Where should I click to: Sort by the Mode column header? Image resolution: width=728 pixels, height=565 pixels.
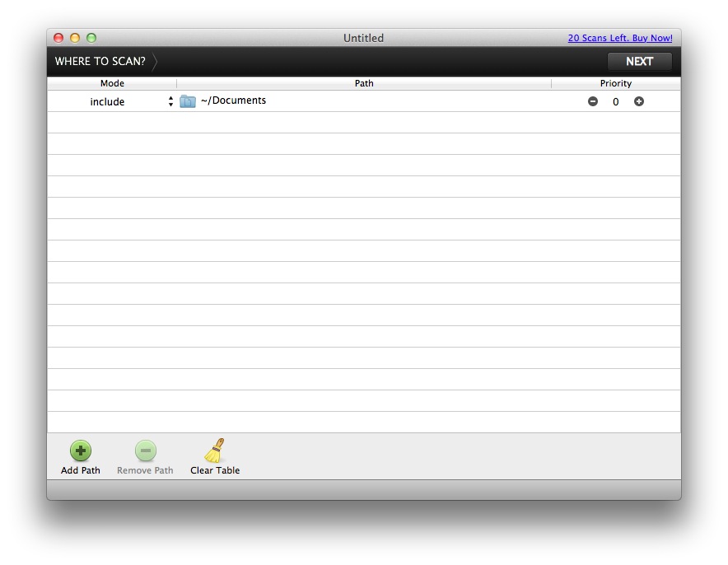(112, 83)
